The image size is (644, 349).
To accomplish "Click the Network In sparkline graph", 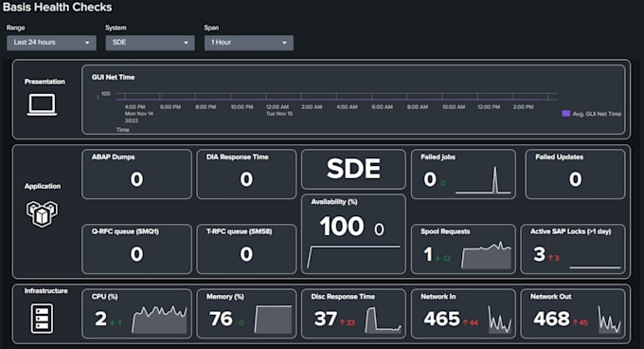I will tap(499, 320).
